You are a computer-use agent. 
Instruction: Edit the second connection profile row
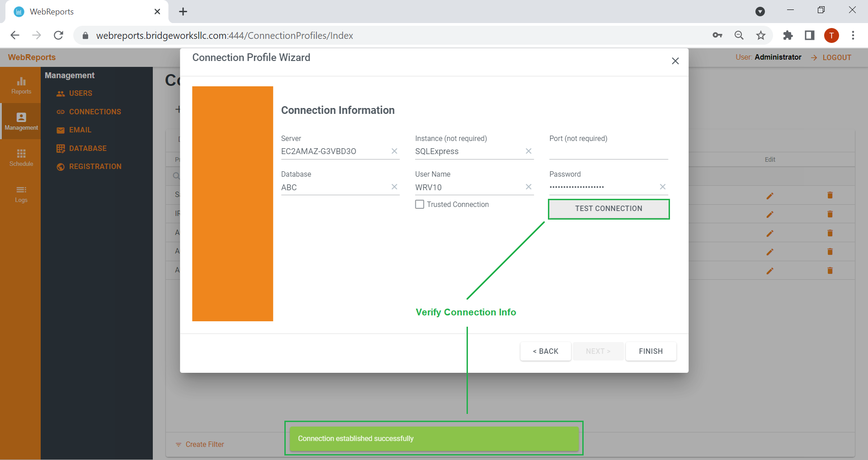tap(770, 214)
